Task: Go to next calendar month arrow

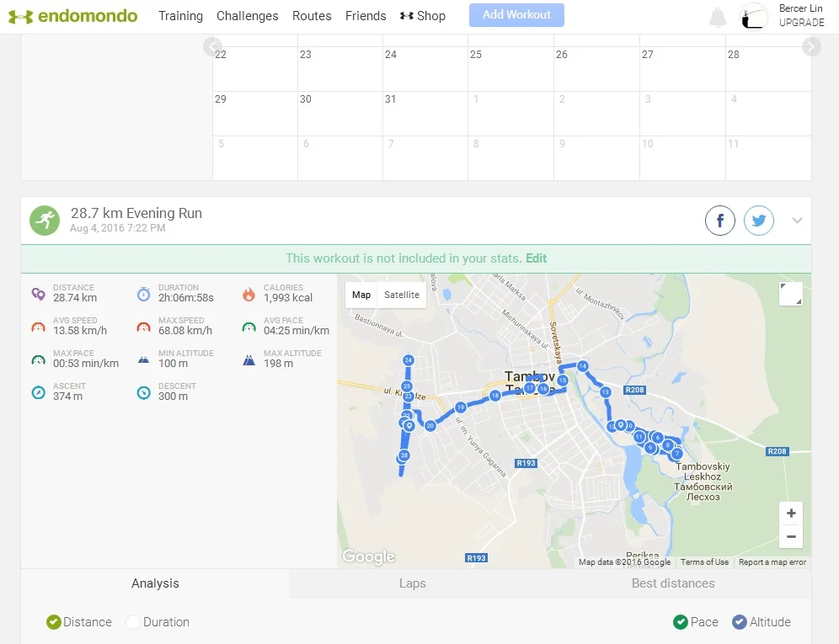Action: click(811, 46)
